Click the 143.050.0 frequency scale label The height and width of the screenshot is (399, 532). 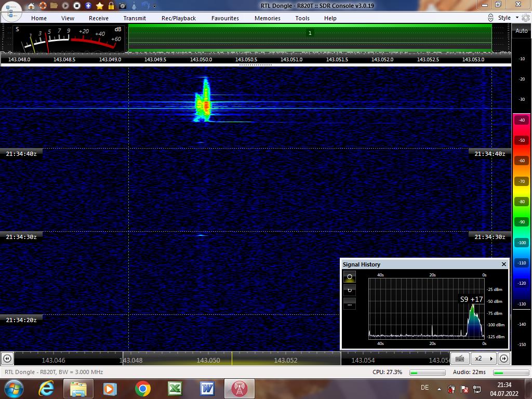click(x=201, y=59)
